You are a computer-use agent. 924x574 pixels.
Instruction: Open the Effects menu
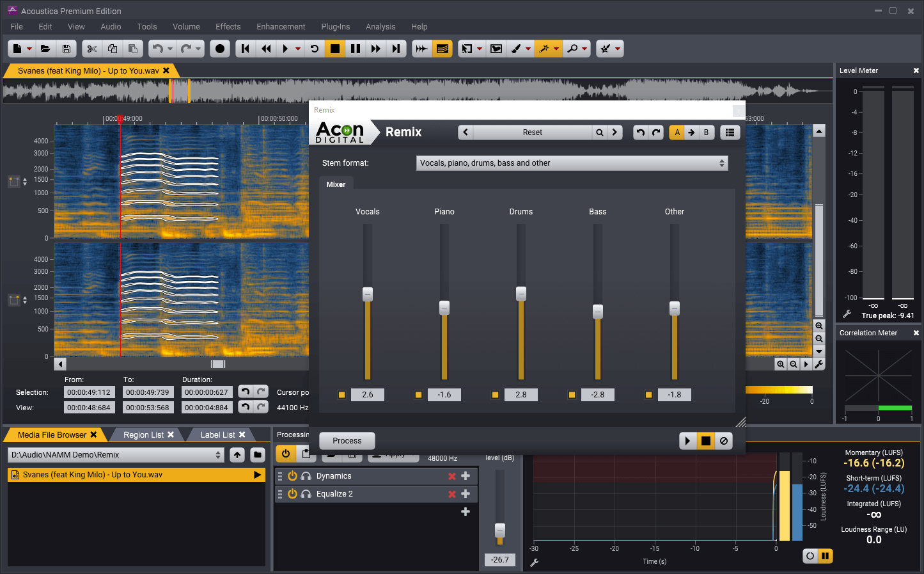click(228, 27)
